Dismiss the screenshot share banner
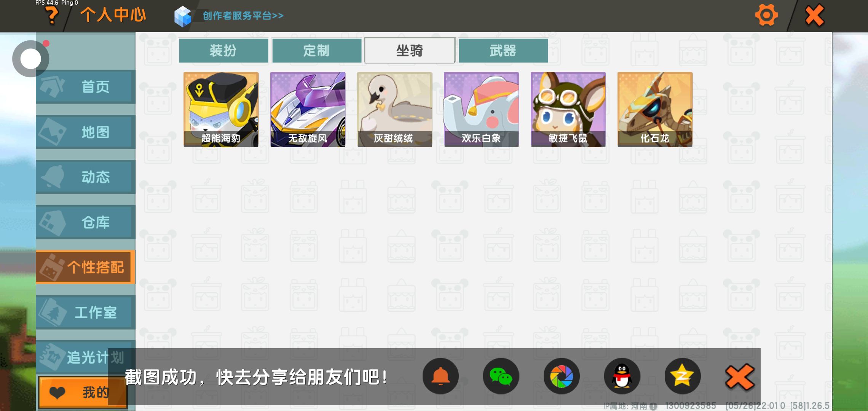868x411 pixels. (x=739, y=377)
